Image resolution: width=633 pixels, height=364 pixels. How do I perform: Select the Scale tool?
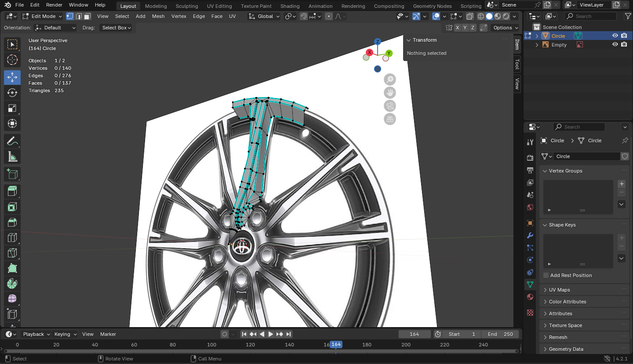click(12, 108)
